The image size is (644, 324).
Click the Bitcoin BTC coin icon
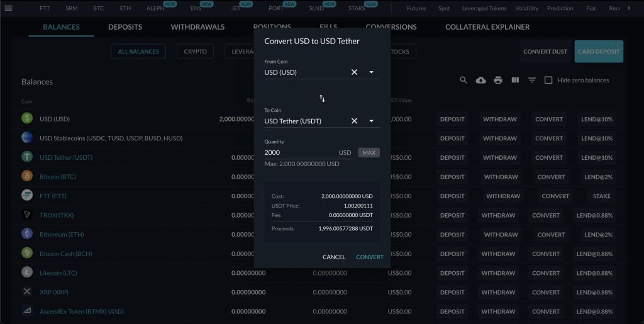click(27, 176)
